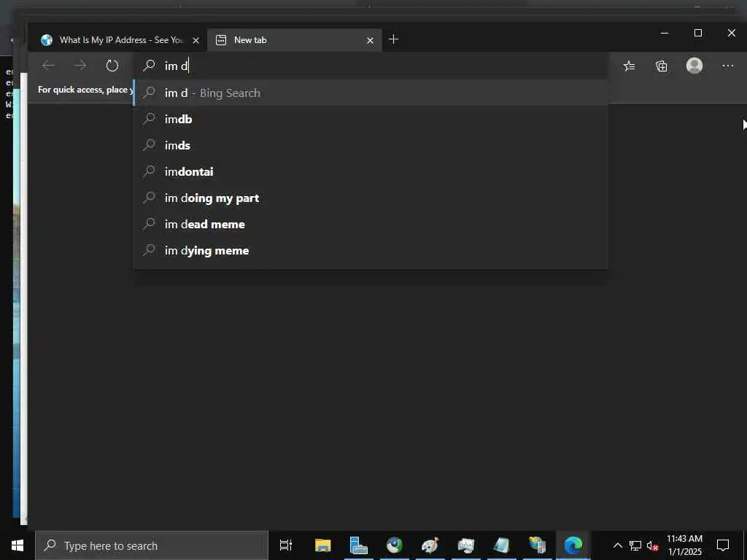
Task: Click the address bar containing 'im d'
Action: (x=370, y=66)
